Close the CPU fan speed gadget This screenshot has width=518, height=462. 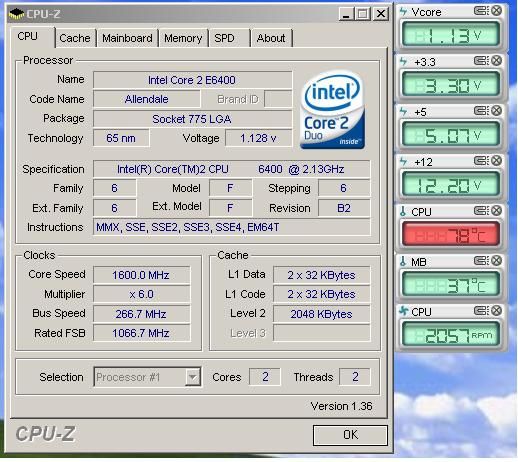[496, 311]
